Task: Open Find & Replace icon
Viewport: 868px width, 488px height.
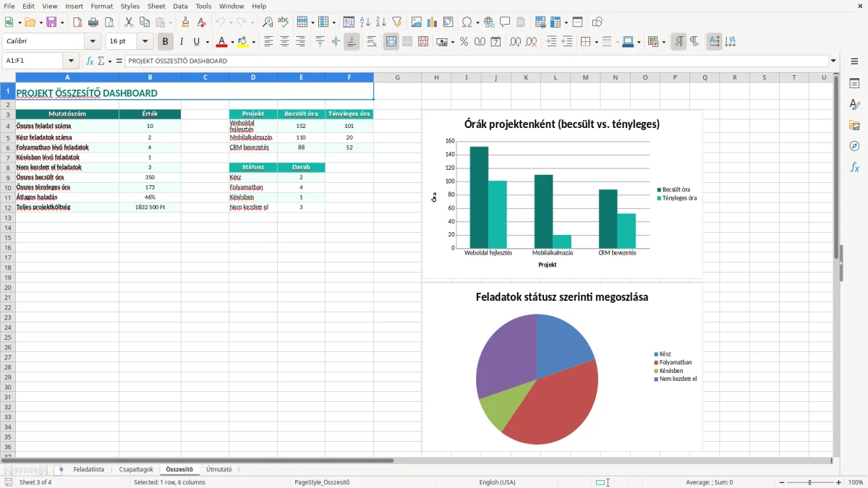Action: 268,22
